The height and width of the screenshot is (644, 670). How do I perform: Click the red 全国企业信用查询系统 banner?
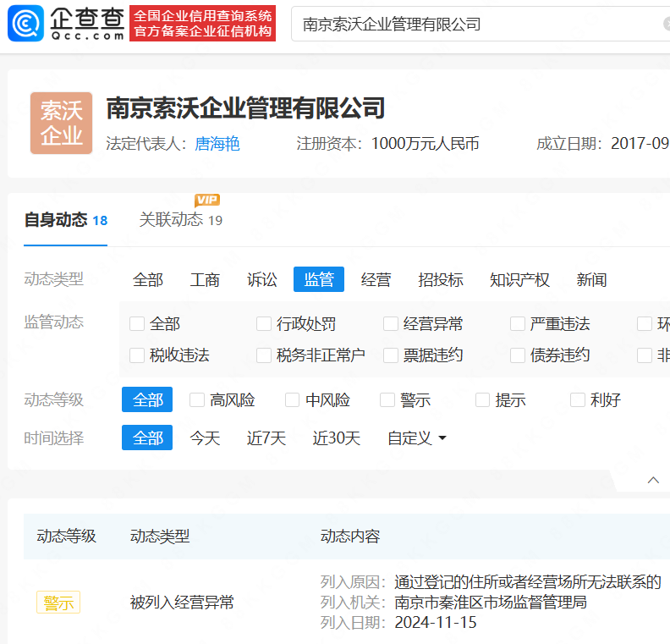202,24
